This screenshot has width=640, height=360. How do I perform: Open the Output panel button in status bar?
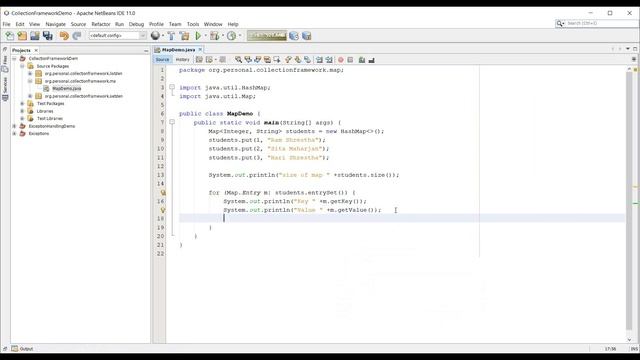click(x=23, y=349)
